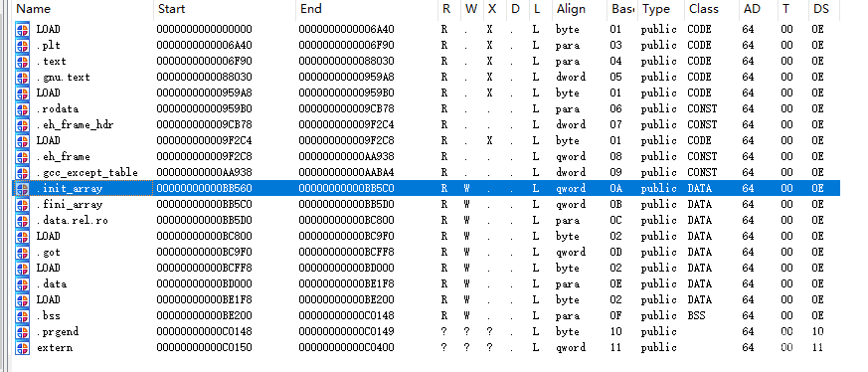Click the DATA class of .got row
868x372 pixels.
(x=699, y=253)
